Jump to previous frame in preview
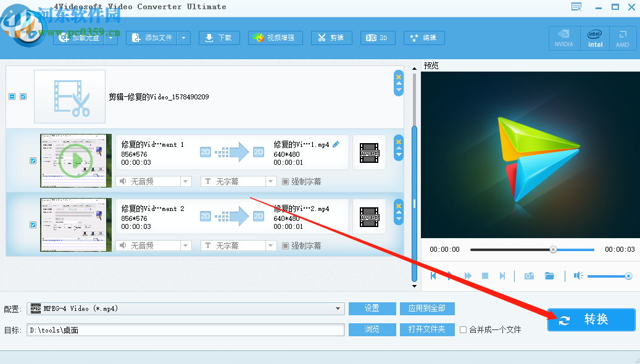640x364 pixels. pos(433,276)
